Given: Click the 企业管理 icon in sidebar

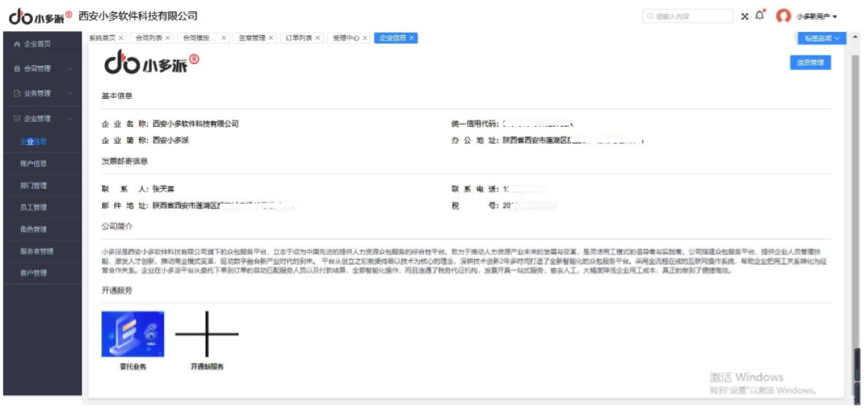Looking at the screenshot, I should pyautogui.click(x=17, y=119).
